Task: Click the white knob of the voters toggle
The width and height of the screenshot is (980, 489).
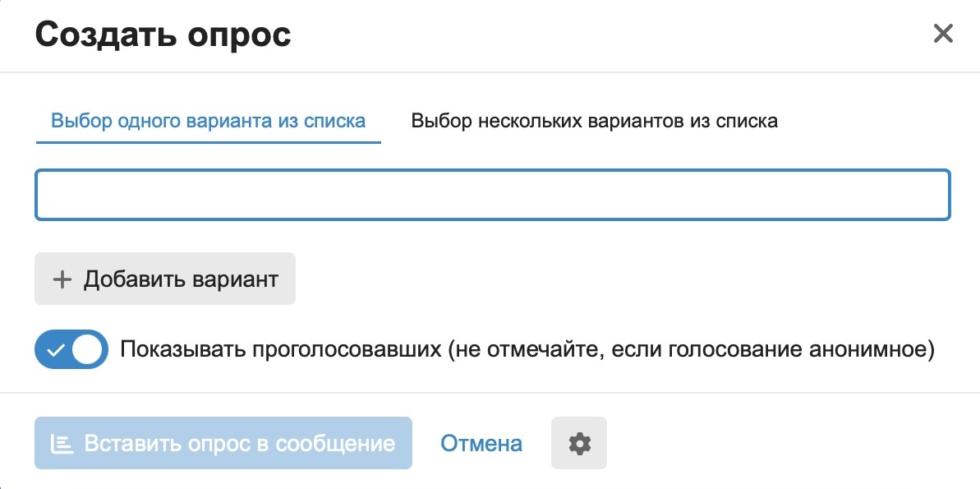Action: 89,349
